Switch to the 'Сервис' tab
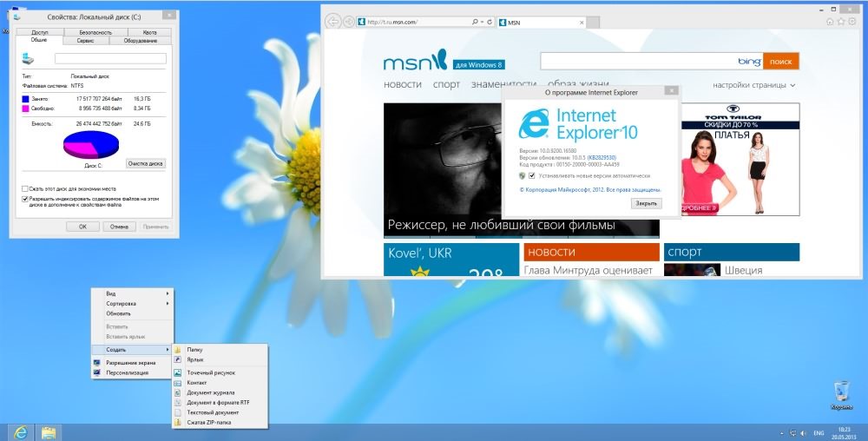 [x=86, y=40]
